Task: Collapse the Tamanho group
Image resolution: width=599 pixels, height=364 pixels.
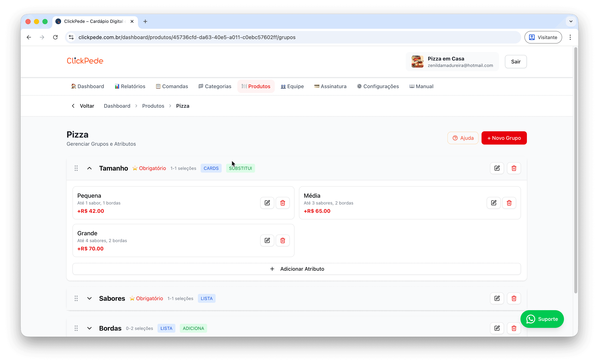Action: pyautogui.click(x=89, y=168)
